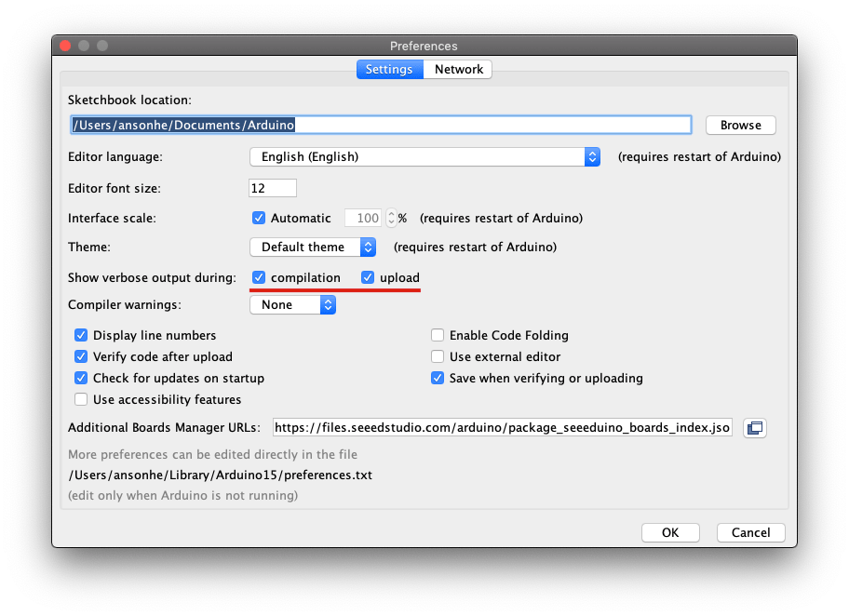The height and width of the screenshot is (616, 849).
Task: Toggle verbose output during compilation checkbox
Action: pyautogui.click(x=259, y=278)
